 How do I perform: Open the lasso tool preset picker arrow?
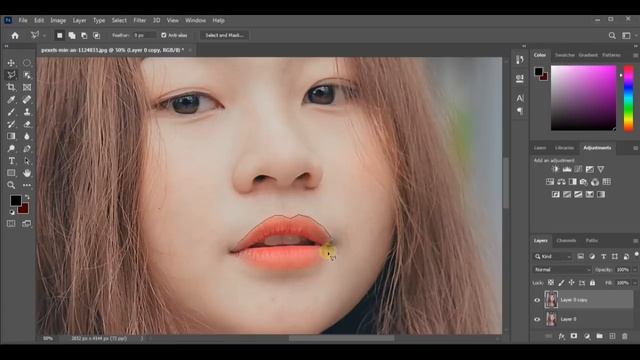click(x=44, y=36)
